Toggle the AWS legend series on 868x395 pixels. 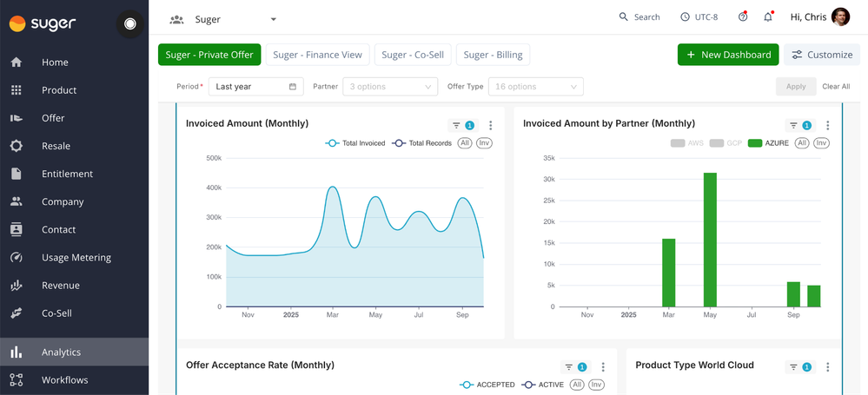pos(687,142)
